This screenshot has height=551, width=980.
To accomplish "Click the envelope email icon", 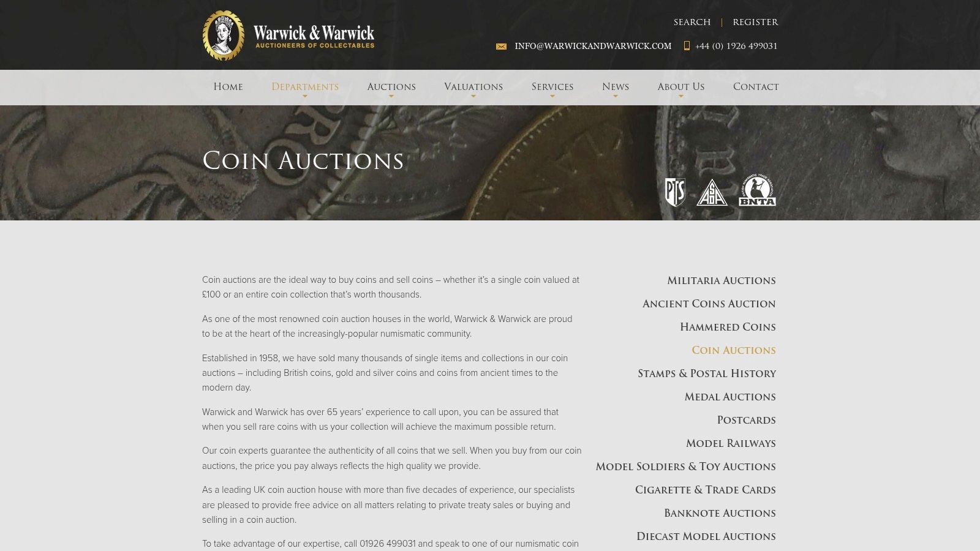I will (501, 47).
